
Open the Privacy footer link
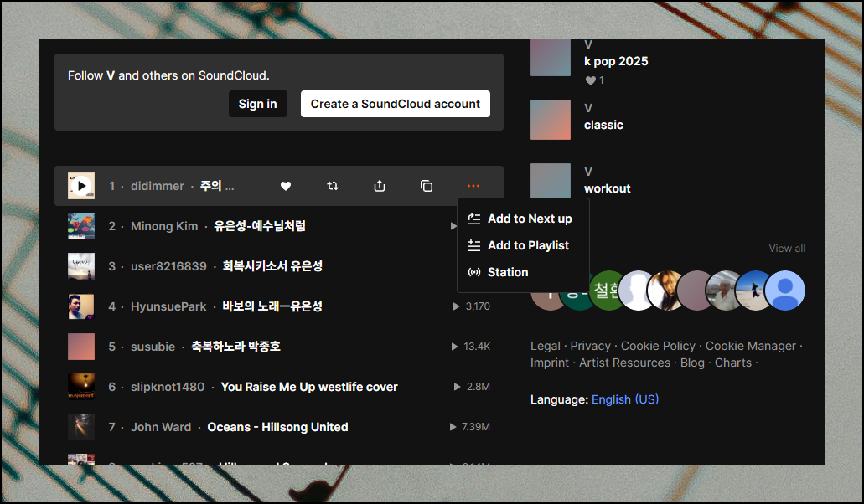pyautogui.click(x=590, y=346)
